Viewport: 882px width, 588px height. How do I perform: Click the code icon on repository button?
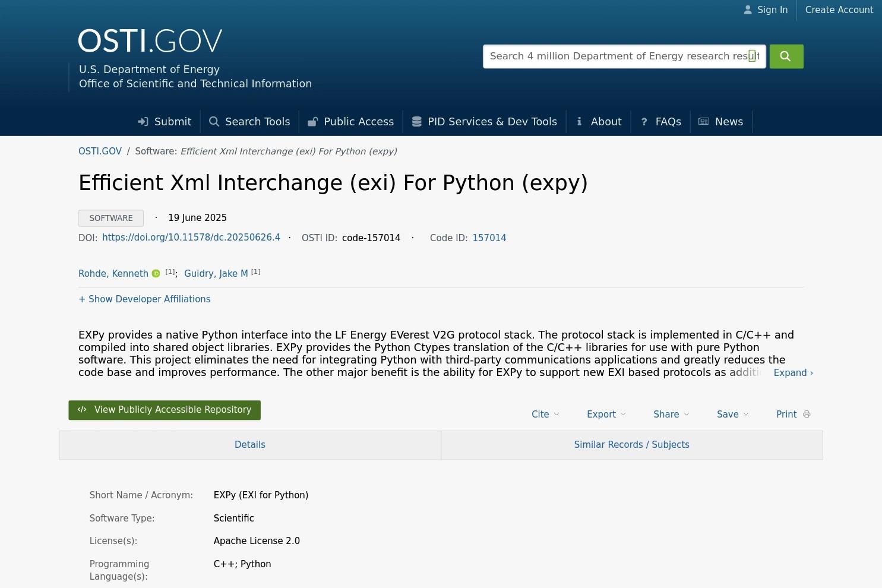tap(82, 410)
